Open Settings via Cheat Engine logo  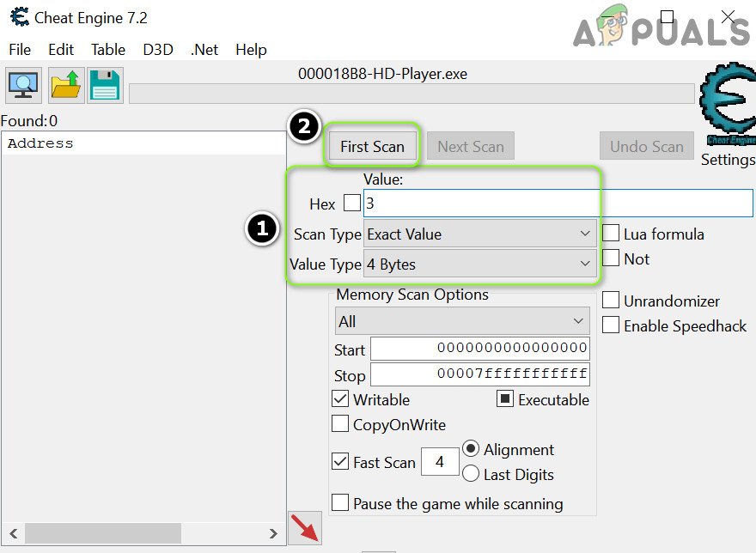728,105
